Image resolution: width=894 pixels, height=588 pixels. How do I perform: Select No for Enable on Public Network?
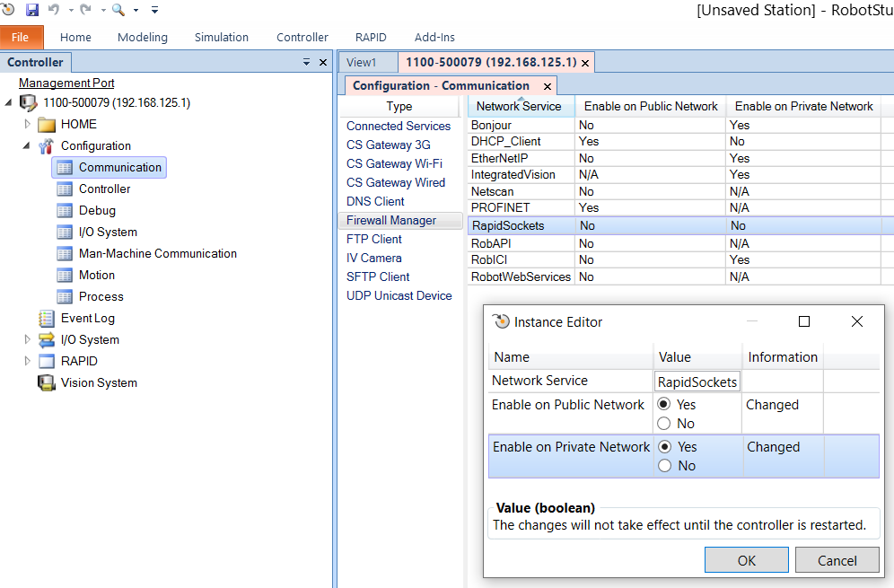(x=663, y=423)
